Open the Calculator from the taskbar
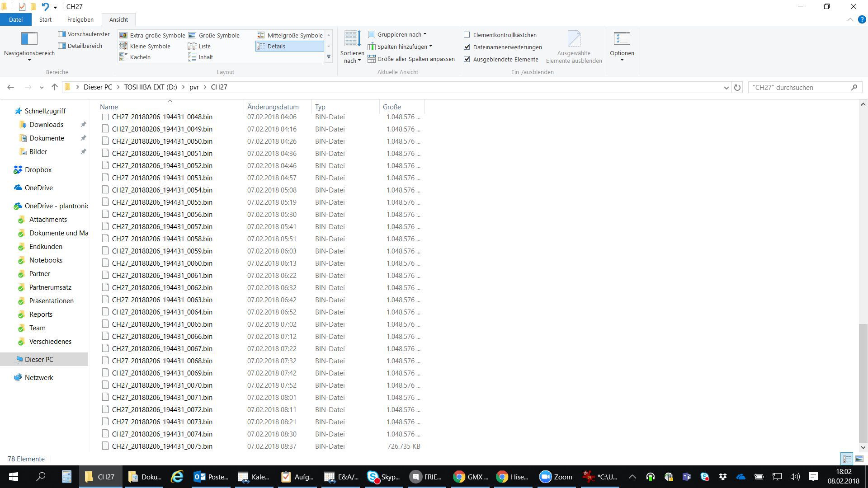The width and height of the screenshot is (868, 488). tap(66, 477)
